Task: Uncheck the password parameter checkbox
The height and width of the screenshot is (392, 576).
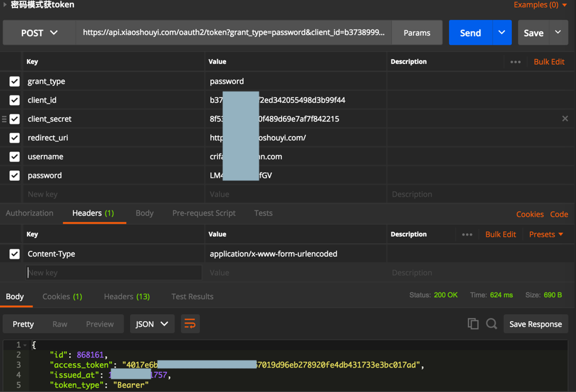Action: tap(14, 175)
